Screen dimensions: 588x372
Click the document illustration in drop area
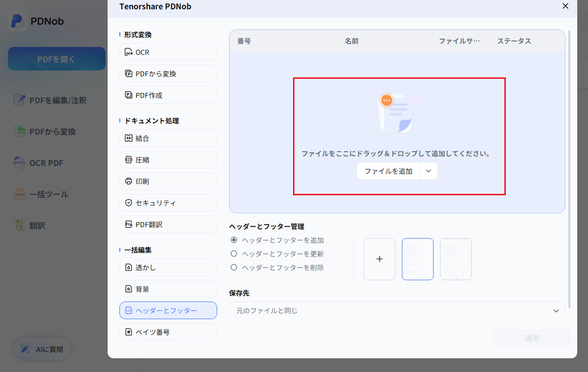click(x=395, y=114)
